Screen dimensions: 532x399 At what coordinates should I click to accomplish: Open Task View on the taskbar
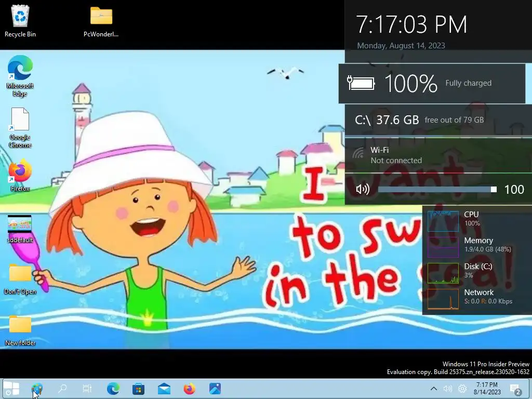[x=87, y=389]
